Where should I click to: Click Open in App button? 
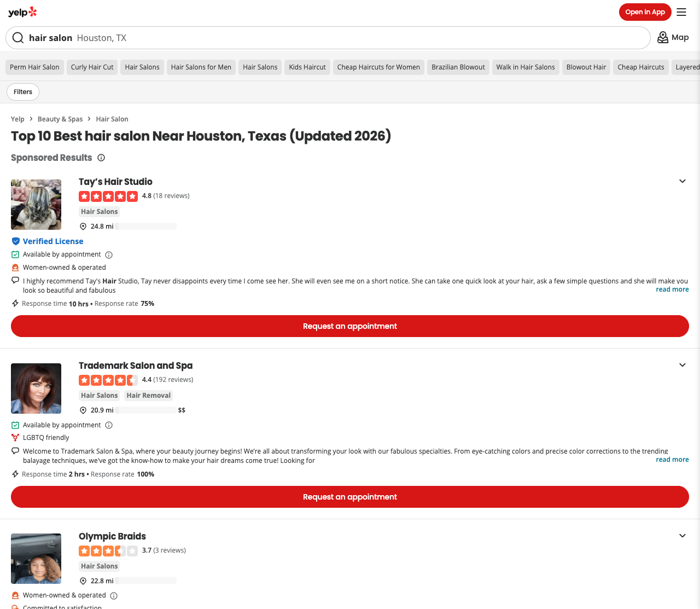645,12
